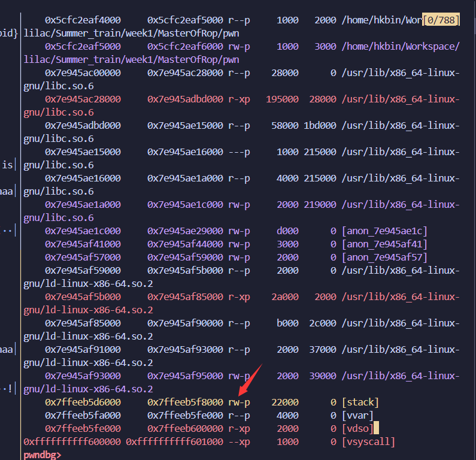Click the vsyscall address 0xffffffffff600000
Image resolution: width=476 pixels, height=460 pixels.
click(x=72, y=441)
